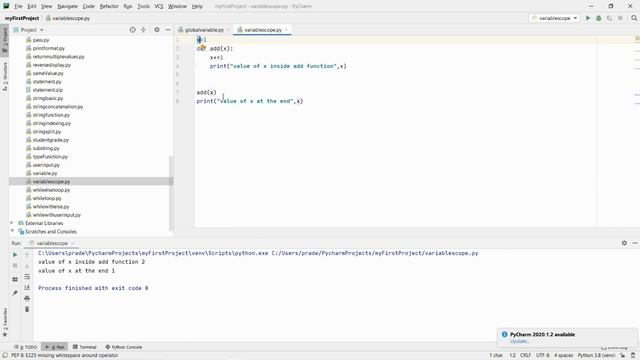Open the Navigate menu

click(x=67, y=6)
